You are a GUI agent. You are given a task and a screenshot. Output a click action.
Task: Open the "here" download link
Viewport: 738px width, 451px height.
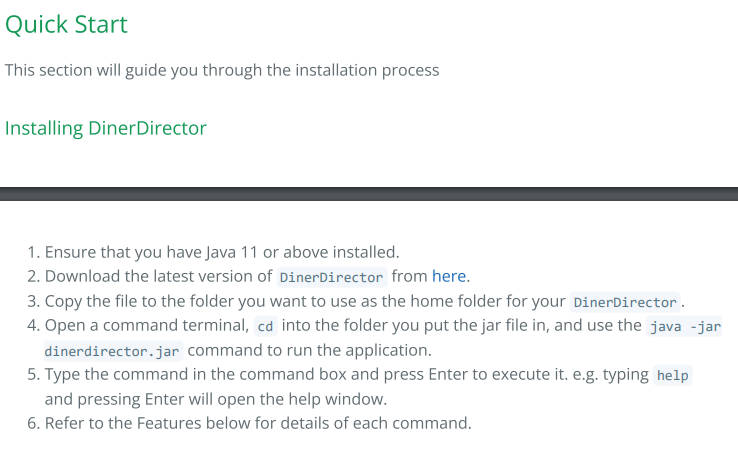pyautogui.click(x=449, y=276)
